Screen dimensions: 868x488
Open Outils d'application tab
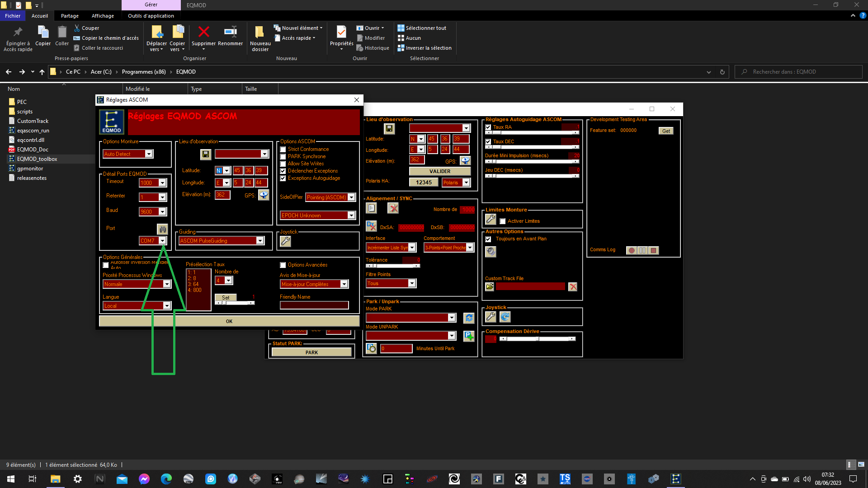tap(151, 16)
